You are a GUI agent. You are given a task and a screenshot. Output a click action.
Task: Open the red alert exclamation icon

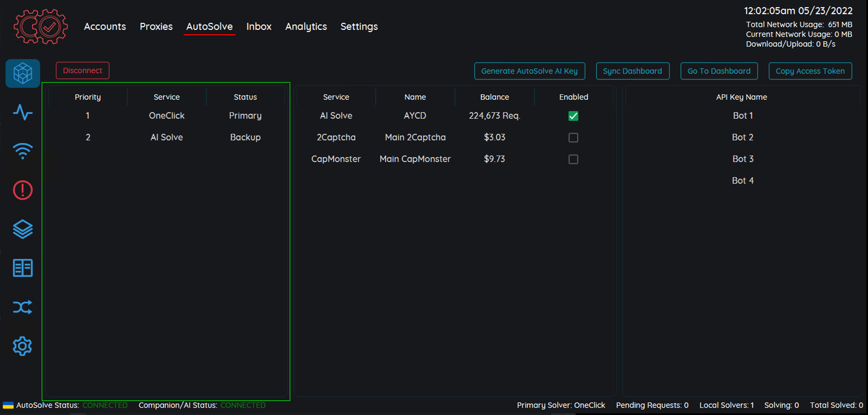(x=22, y=190)
